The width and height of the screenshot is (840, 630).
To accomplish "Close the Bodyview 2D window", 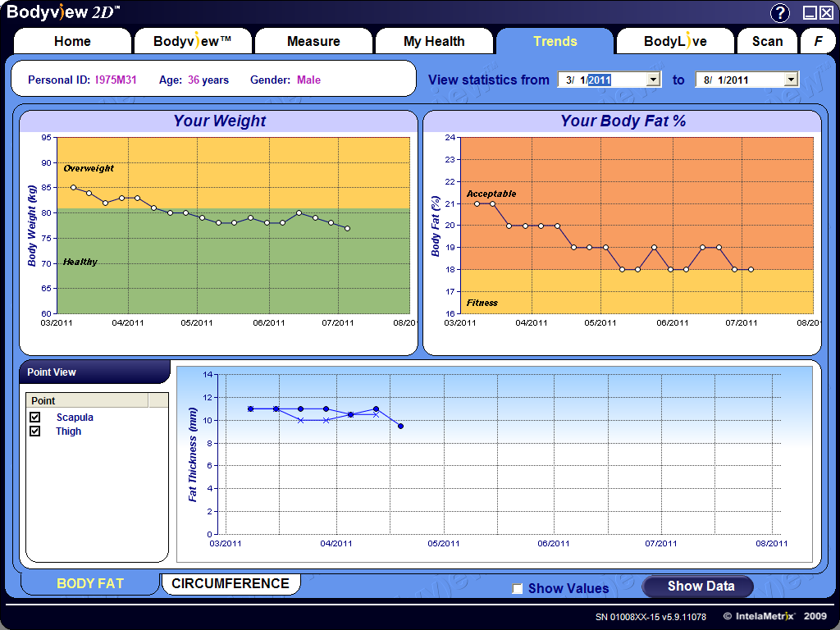I will (827, 13).
